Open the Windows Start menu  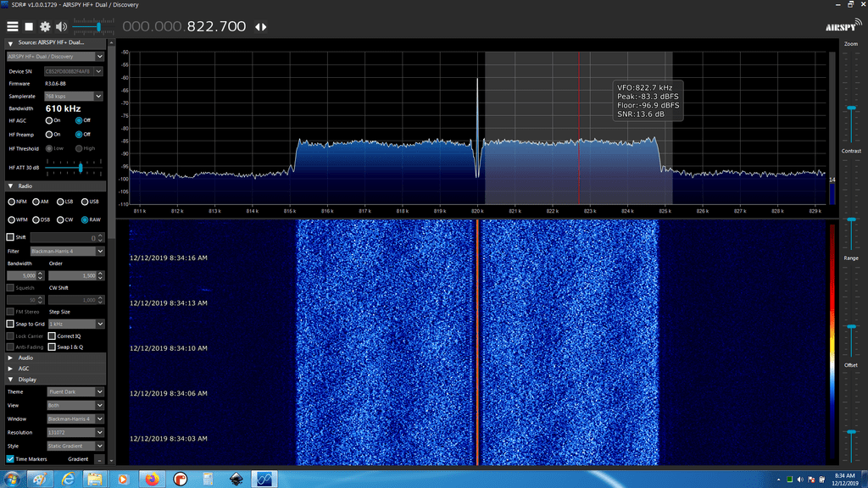[11, 479]
